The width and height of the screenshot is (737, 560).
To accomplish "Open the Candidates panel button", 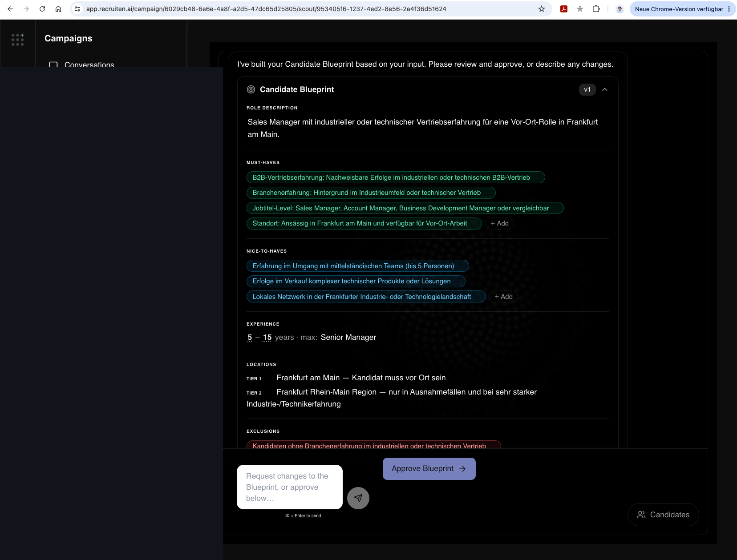I will pyautogui.click(x=663, y=515).
